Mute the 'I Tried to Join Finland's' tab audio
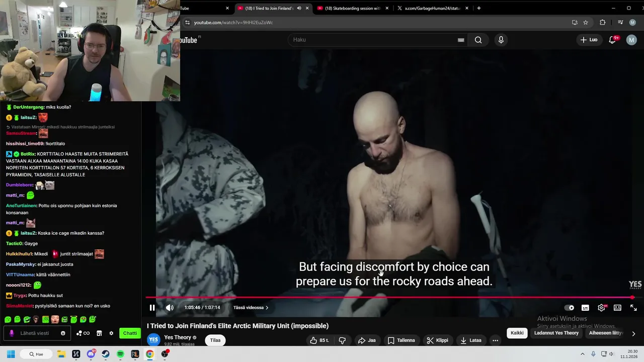 point(299,8)
